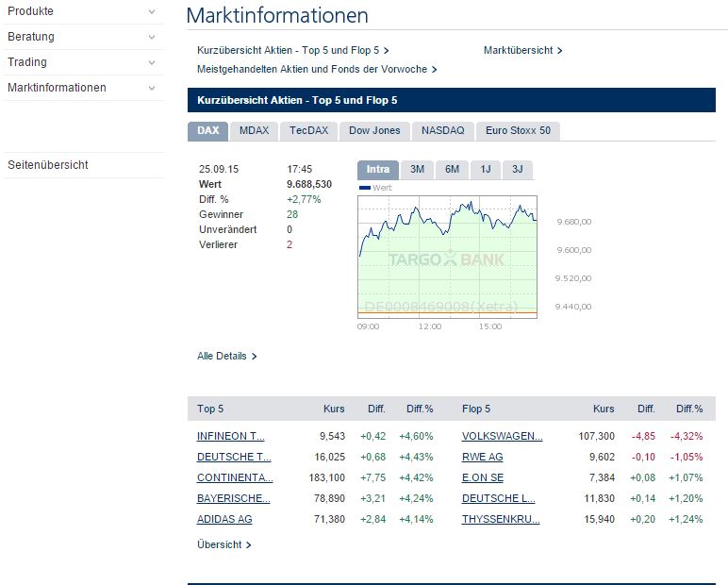The image size is (728, 585).
Task: Click Volkswagen Diff.% value -4,32%
Action: (x=687, y=436)
